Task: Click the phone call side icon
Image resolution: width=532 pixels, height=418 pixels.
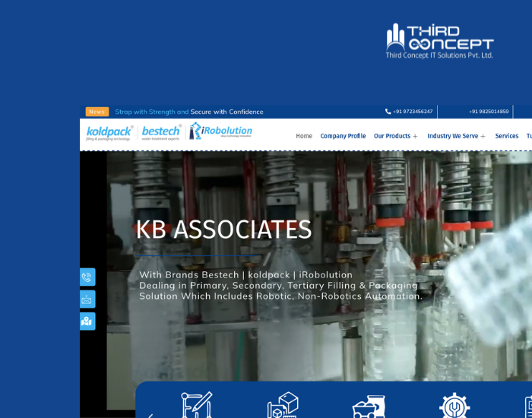Action: [x=87, y=277]
